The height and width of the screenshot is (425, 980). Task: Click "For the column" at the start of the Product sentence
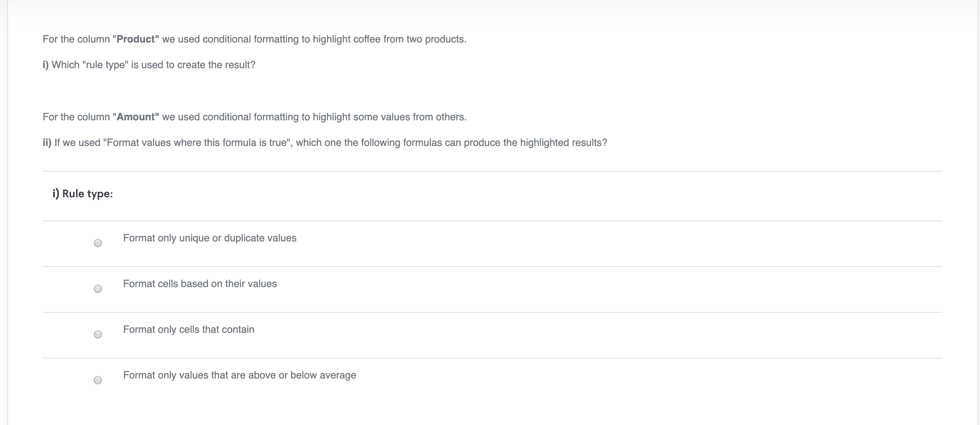tap(76, 39)
